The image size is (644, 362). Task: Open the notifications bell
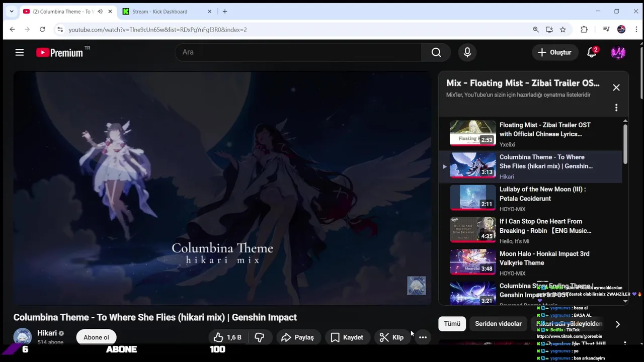coord(592,52)
